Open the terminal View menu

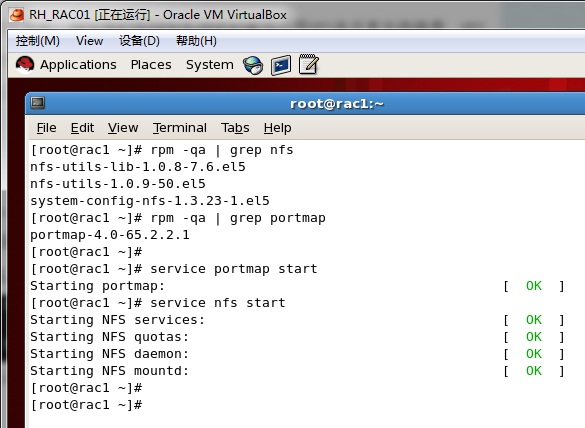tap(123, 128)
